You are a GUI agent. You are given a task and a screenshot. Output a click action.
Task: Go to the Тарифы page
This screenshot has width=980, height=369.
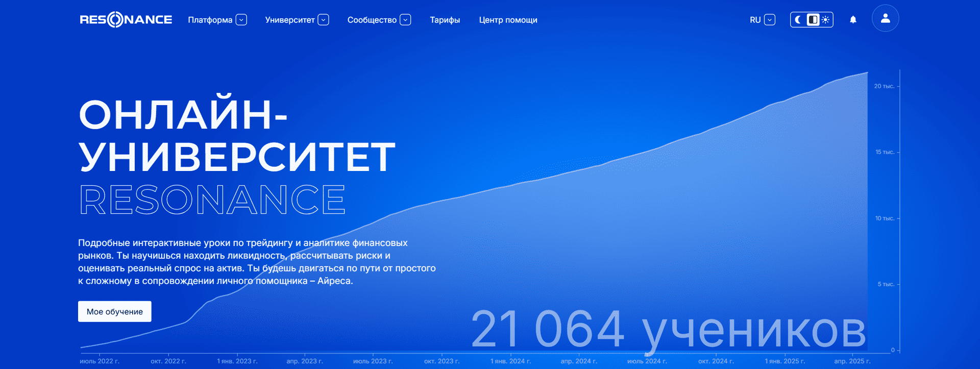pos(445,20)
